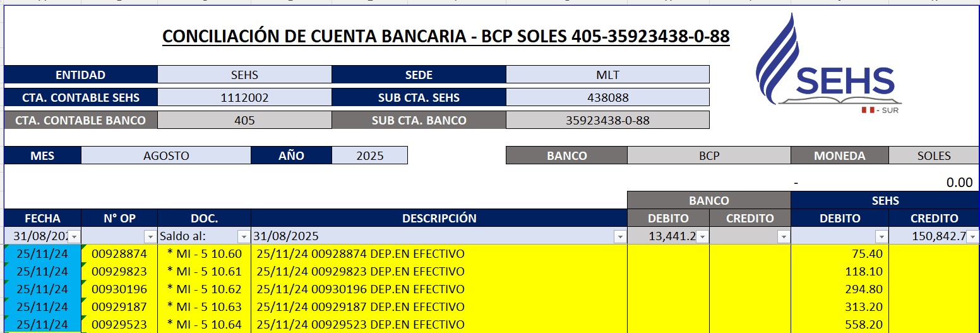This screenshot has height=333, width=980.
Task: Click the account number cell 1112002
Action: 244,97
